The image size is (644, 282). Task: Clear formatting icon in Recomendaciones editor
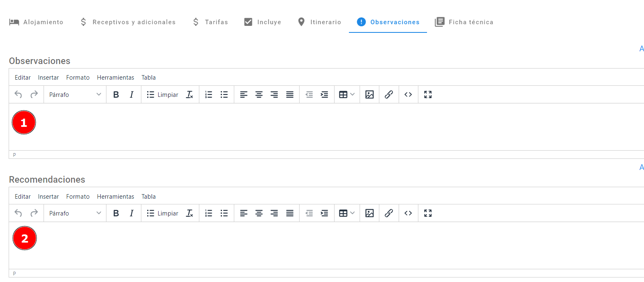pyautogui.click(x=189, y=213)
